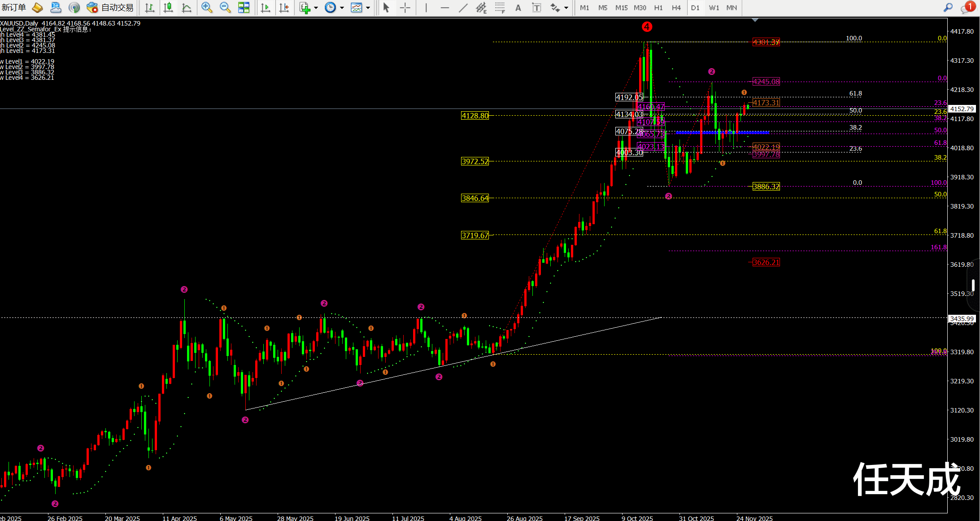Open the templates dropdown arrow
Screen dimensions: 980x521
368,8
